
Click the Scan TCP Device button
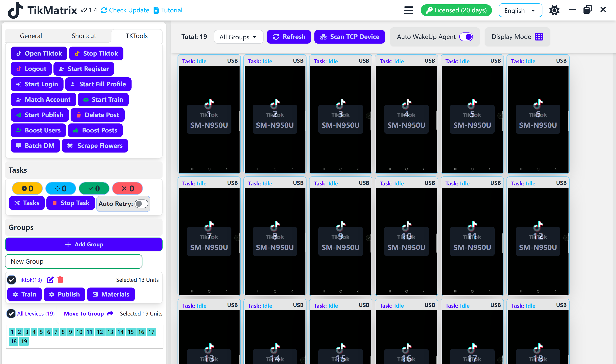click(350, 36)
